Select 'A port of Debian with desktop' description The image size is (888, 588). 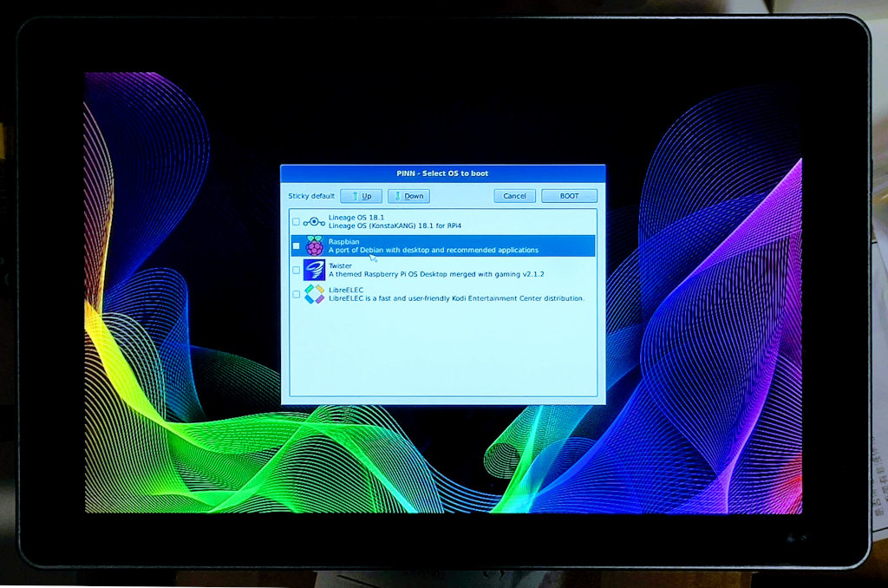click(x=434, y=250)
